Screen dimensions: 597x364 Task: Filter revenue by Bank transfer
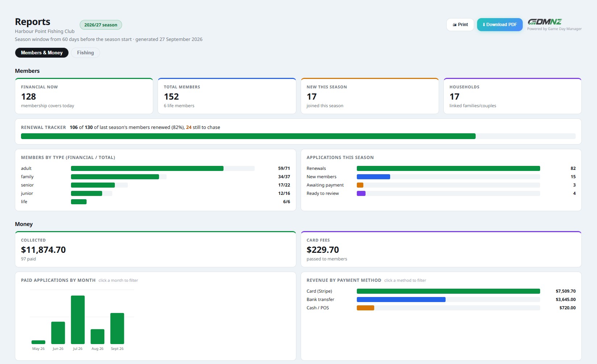(x=441, y=300)
